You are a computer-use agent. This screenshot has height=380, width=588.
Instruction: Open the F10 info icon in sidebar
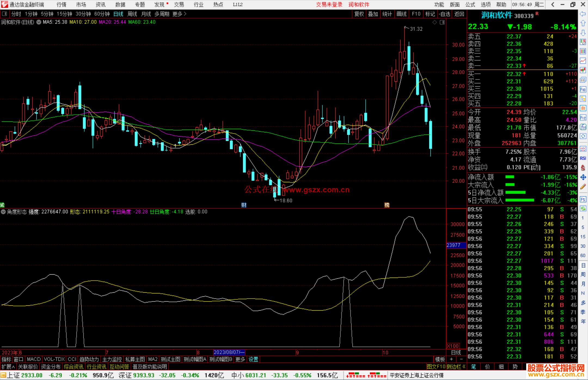tap(583, 90)
